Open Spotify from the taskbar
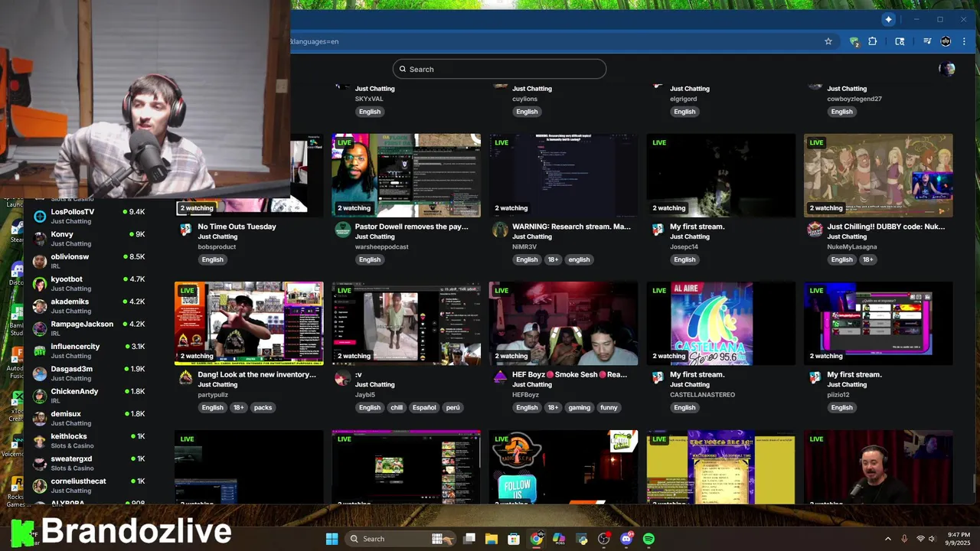This screenshot has width=980, height=551. coord(648,539)
